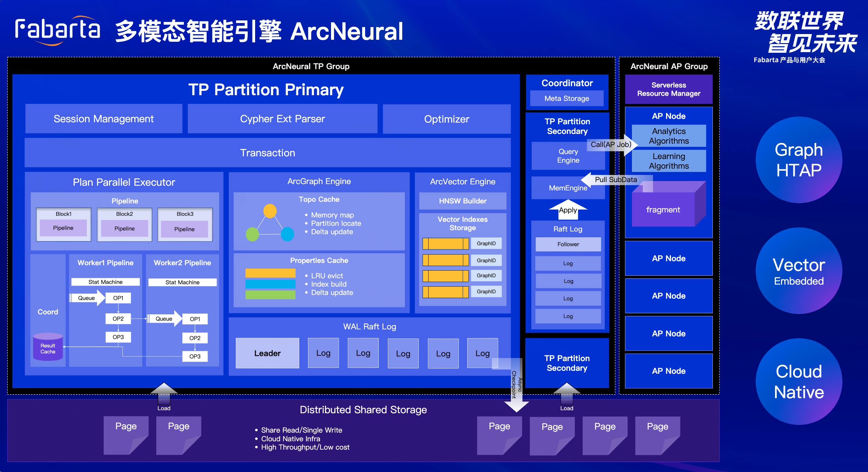The width and height of the screenshot is (868, 472).
Task: Click the Block2 pipeline box
Action: (x=124, y=224)
